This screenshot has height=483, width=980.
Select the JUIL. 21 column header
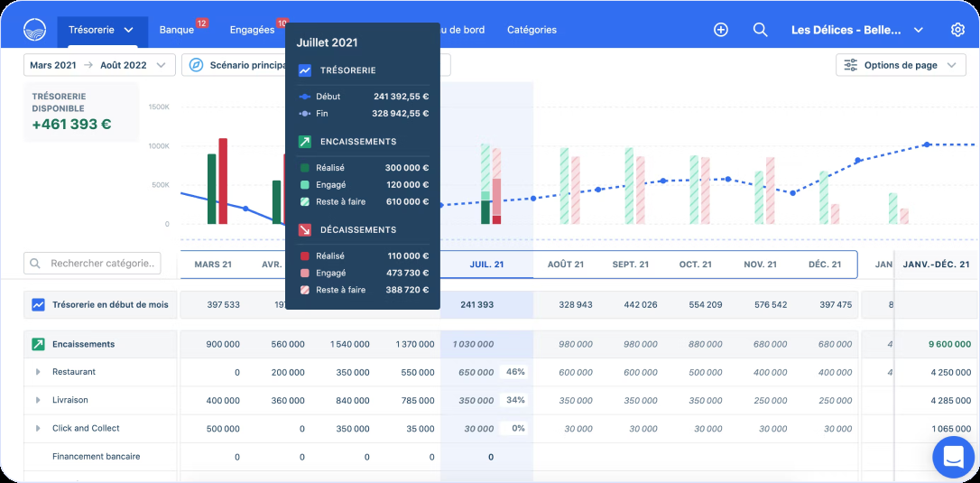click(x=486, y=265)
